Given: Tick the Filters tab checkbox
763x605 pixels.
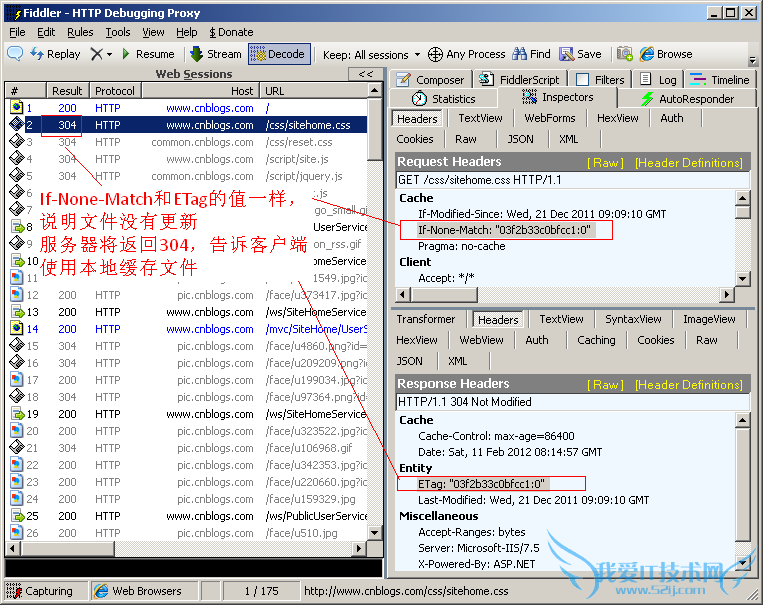Looking at the screenshot, I should [582, 79].
